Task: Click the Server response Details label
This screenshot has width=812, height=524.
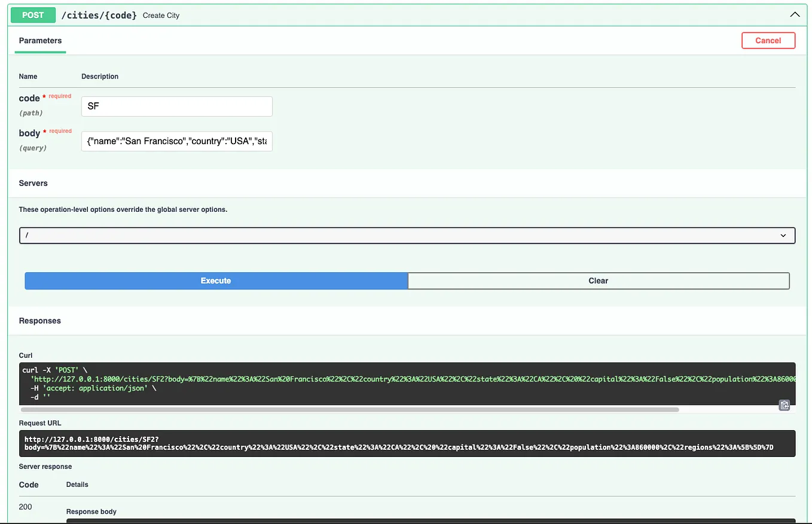Action: pyautogui.click(x=77, y=485)
